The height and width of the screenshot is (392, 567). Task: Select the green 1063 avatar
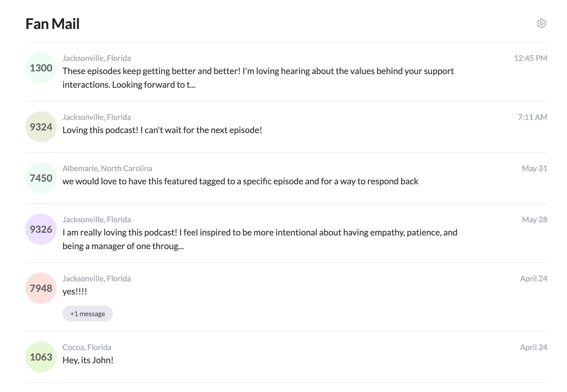tap(41, 357)
